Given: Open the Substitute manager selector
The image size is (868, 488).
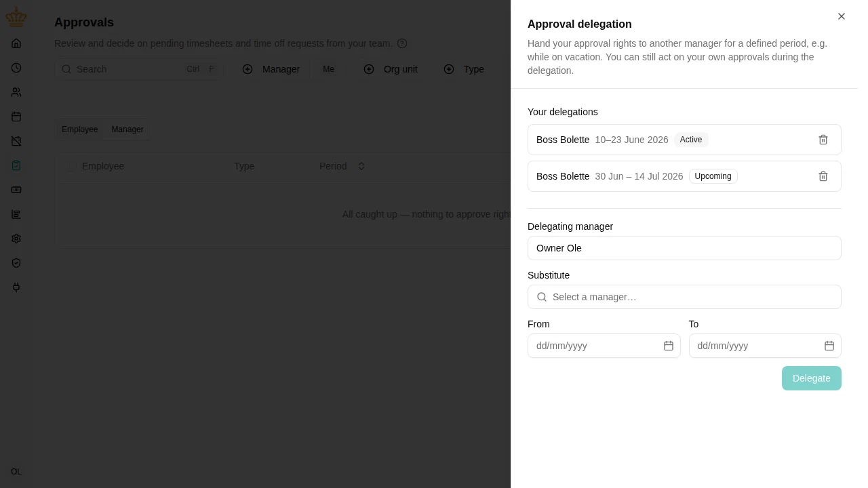Looking at the screenshot, I should click(684, 297).
